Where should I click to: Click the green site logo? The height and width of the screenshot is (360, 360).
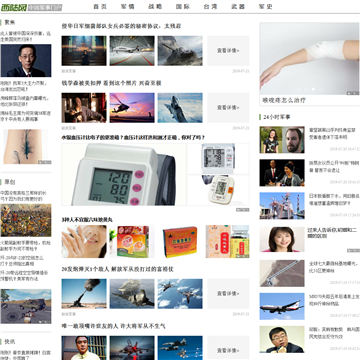coord(14,7)
